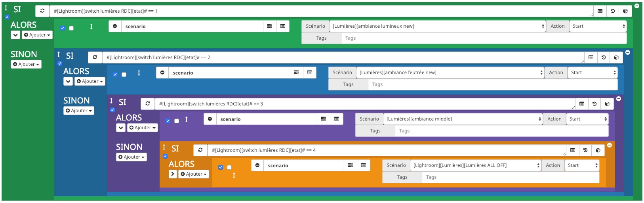Click refresh icon beside the state == 1 condition
The width and height of the screenshot is (644, 203).
click(x=42, y=11)
